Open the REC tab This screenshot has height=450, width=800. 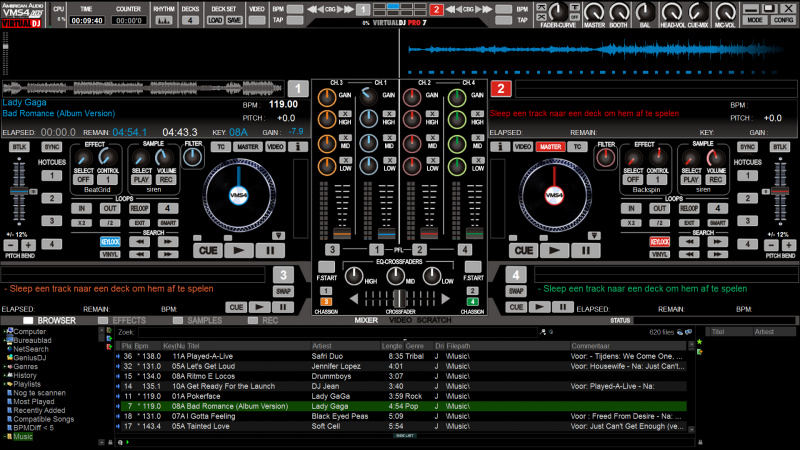tap(263, 320)
